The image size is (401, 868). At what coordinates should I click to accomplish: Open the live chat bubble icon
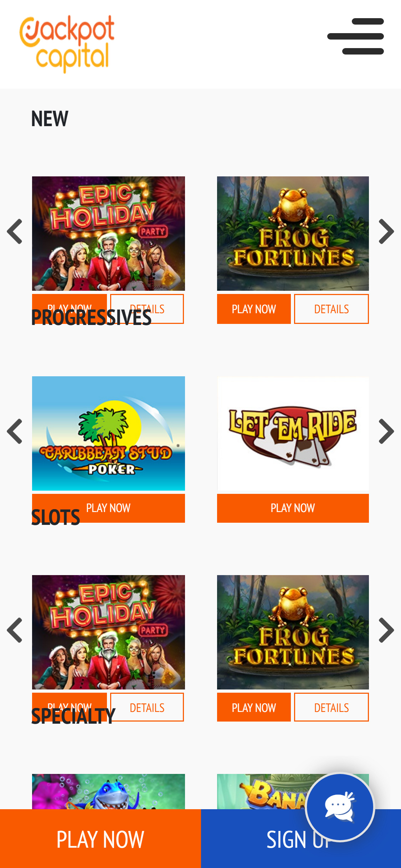340,807
